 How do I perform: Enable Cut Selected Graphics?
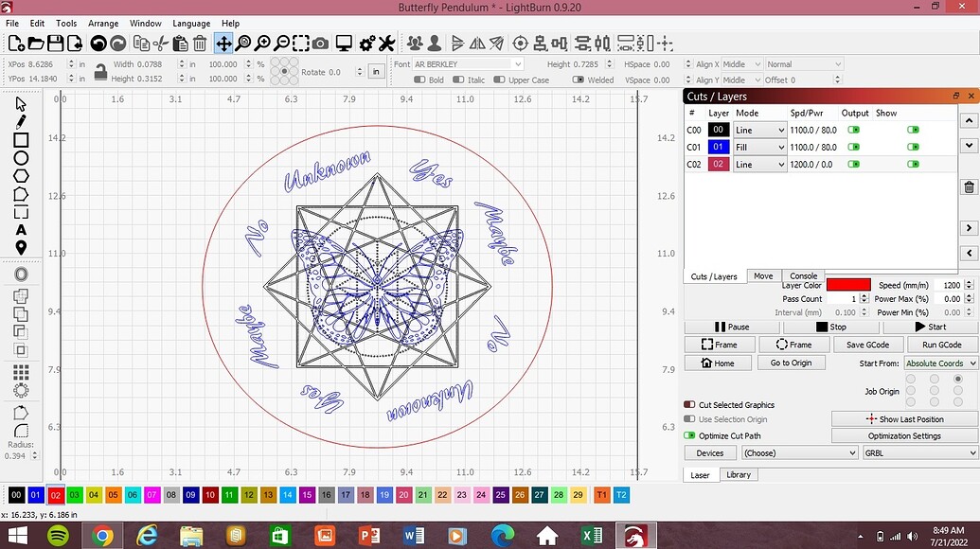(x=689, y=405)
